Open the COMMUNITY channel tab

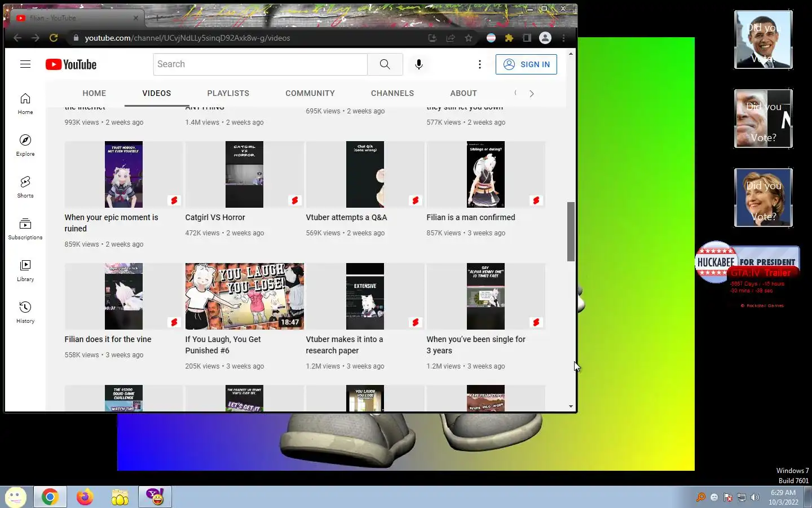[310, 93]
